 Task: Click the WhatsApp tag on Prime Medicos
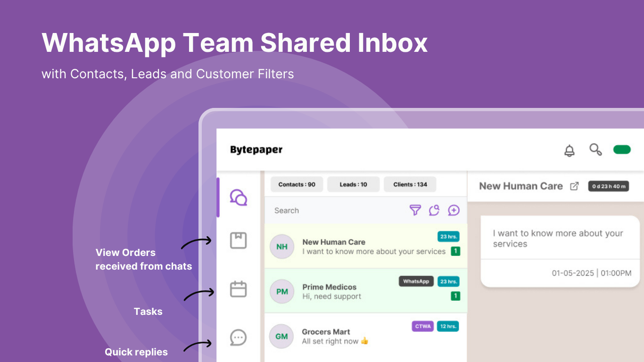(416, 281)
